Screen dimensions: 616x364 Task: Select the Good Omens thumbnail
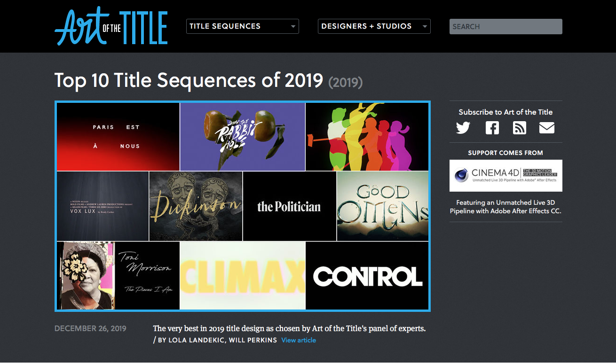383,206
